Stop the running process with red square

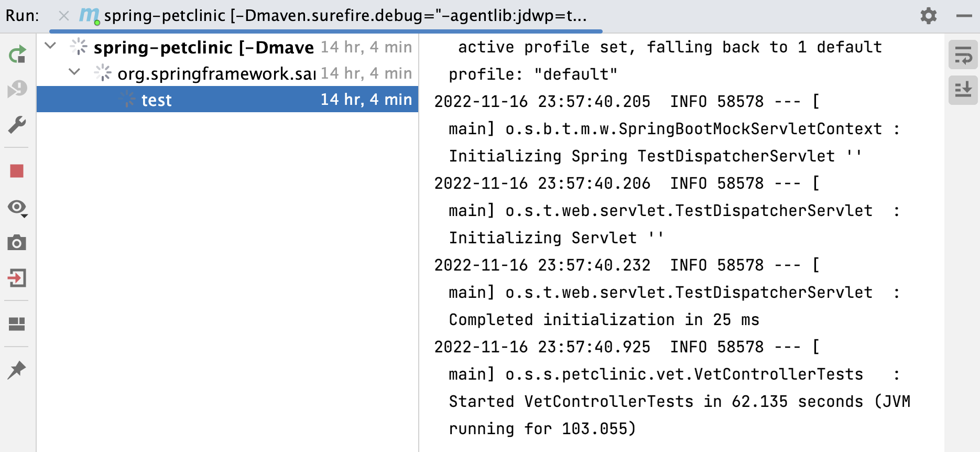(17, 171)
